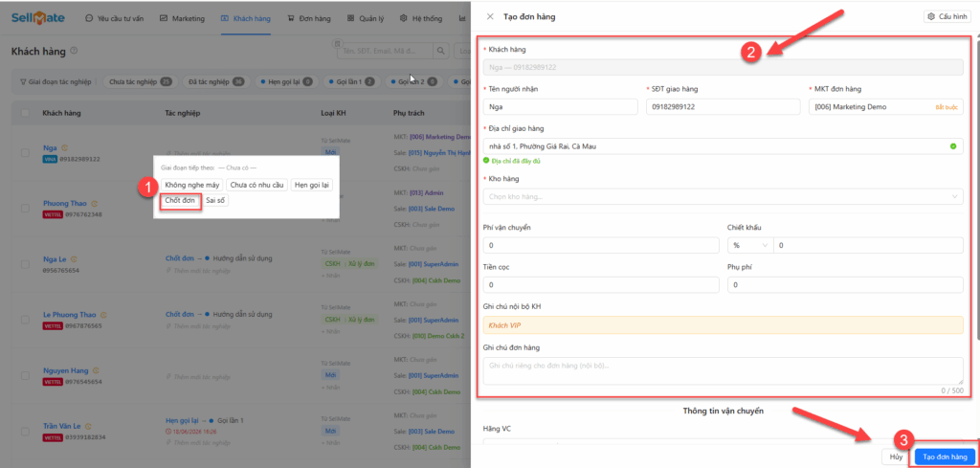The height and width of the screenshot is (468, 980).
Task: Click the Chiết khấu value field
Action: point(868,246)
